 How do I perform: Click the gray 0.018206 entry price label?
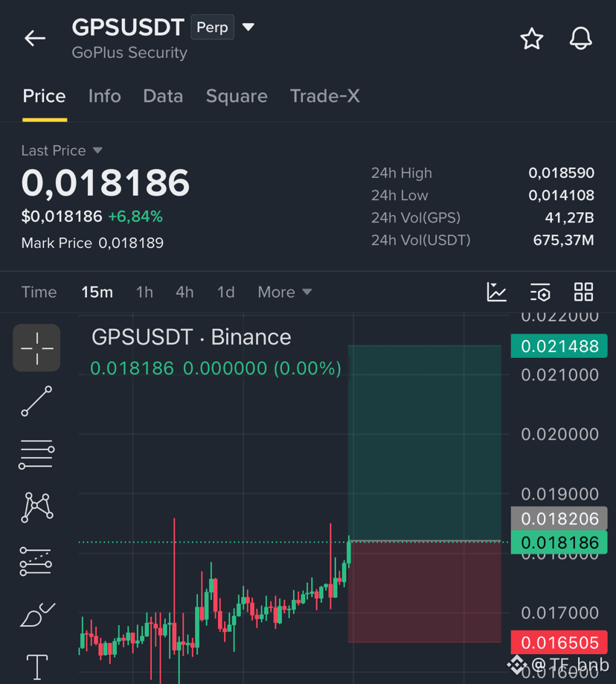click(559, 518)
